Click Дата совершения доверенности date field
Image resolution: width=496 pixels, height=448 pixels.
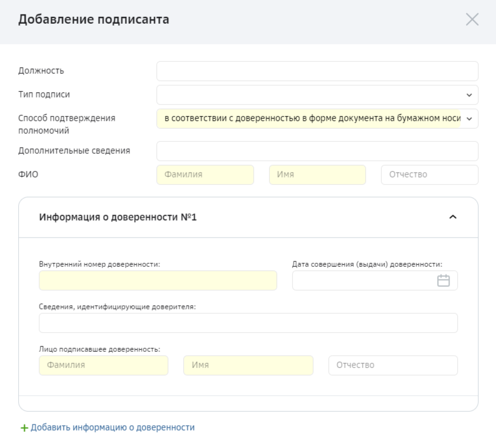pyautogui.click(x=375, y=281)
